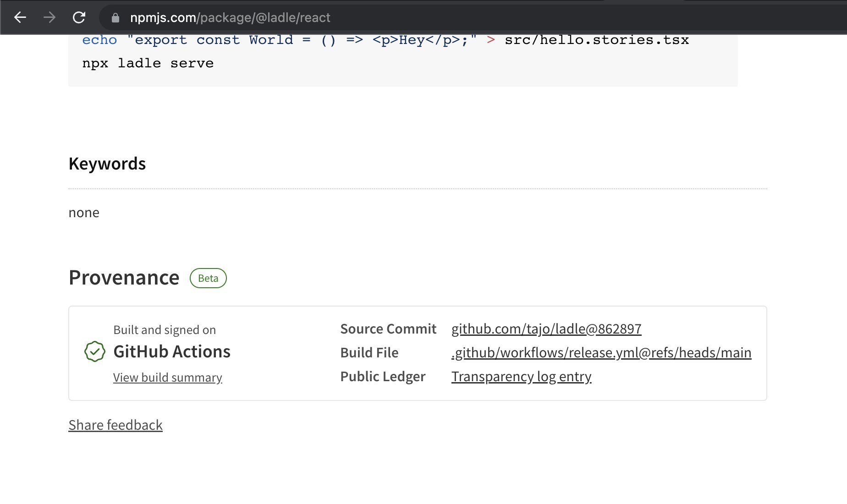Open the github.com/tajo/ladle@862897 commit link
The width and height of the screenshot is (847, 504).
tap(546, 329)
